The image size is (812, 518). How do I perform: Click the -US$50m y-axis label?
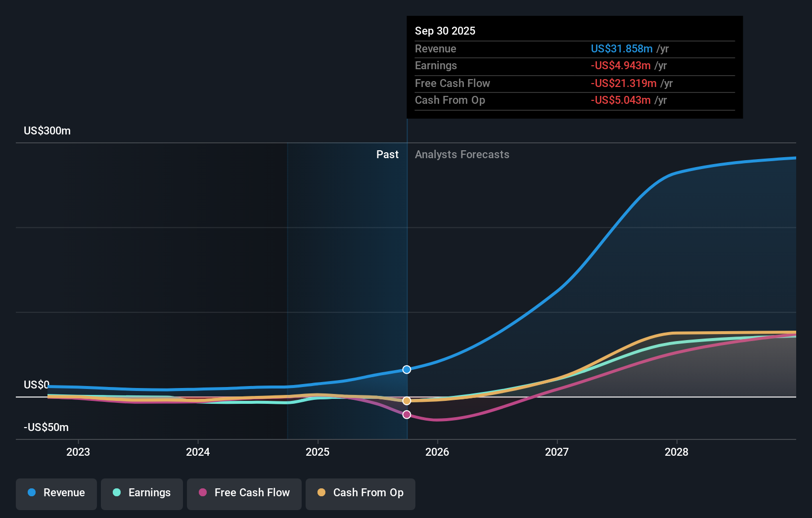coord(46,428)
